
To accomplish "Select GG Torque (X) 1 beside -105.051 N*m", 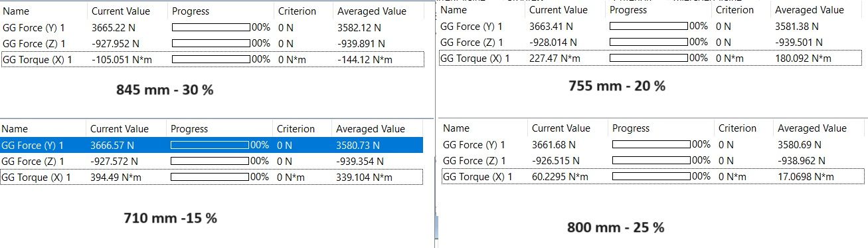I will tap(38, 59).
